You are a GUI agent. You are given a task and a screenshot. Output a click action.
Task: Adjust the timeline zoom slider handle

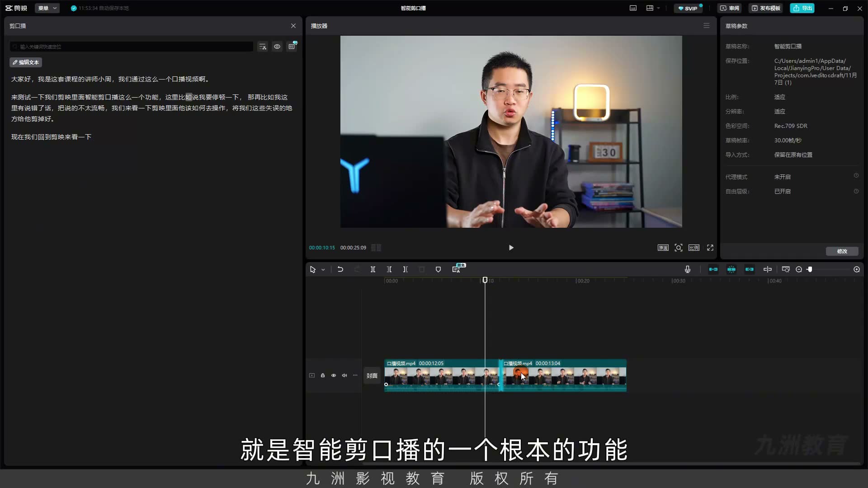(810, 269)
